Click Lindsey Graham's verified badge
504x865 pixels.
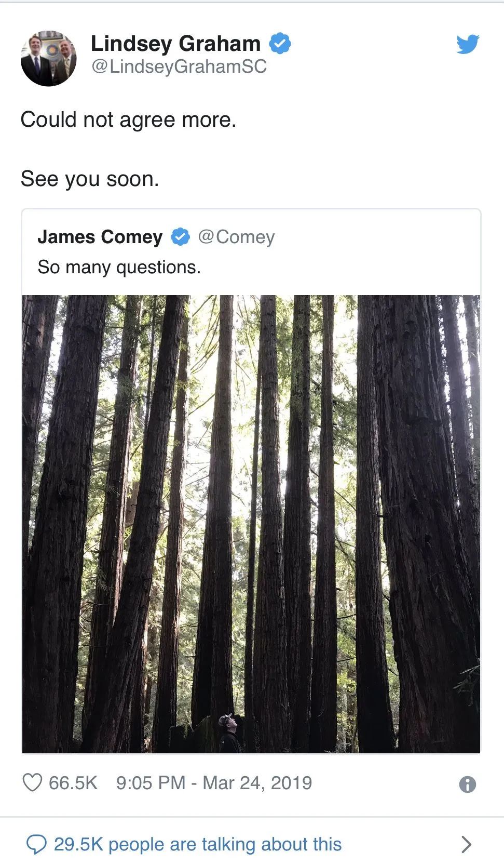point(280,44)
